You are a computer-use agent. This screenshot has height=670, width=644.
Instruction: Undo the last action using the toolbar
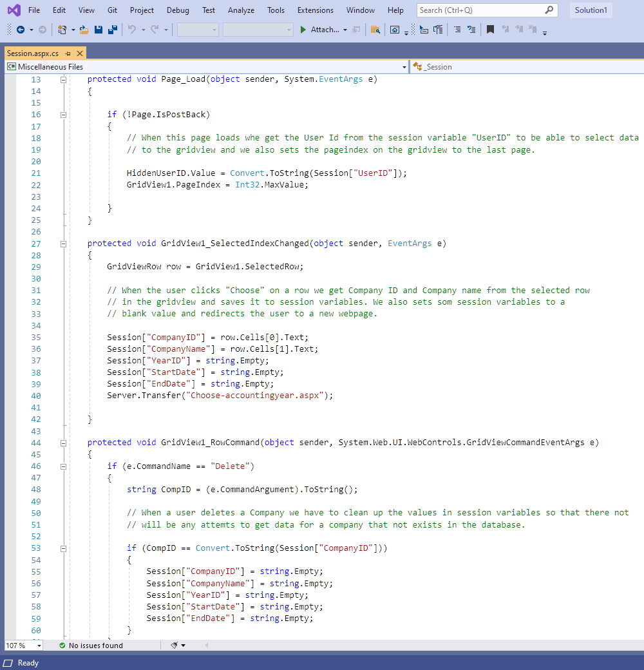click(132, 30)
